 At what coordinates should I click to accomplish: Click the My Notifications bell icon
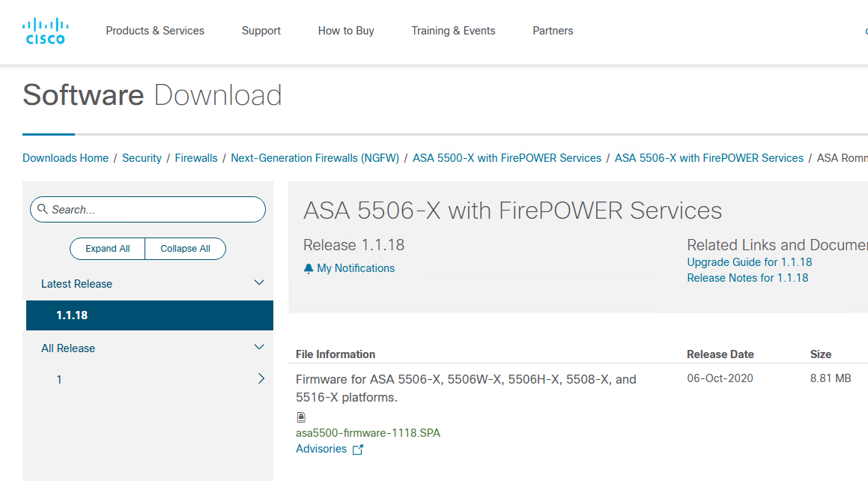point(309,268)
